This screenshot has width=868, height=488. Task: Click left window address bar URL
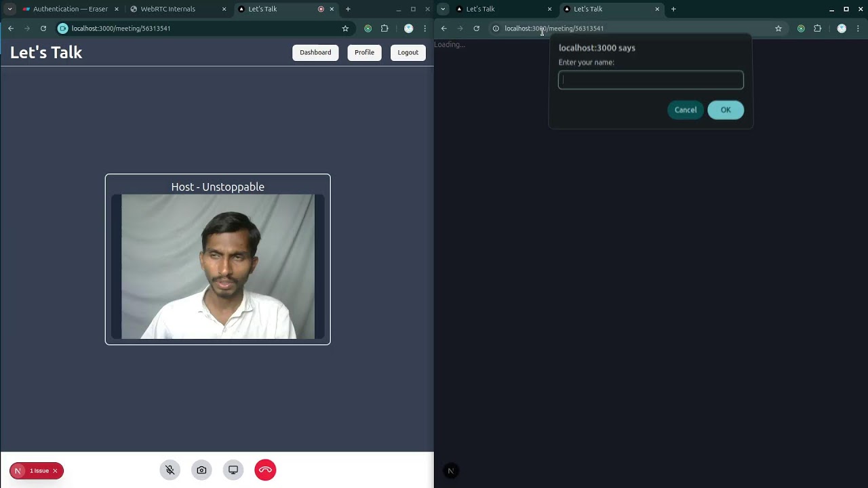[x=121, y=28]
